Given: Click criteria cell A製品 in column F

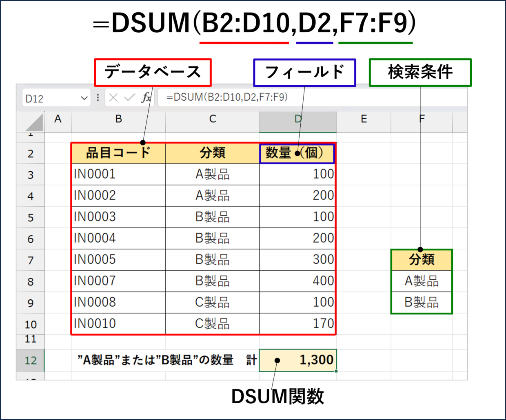Looking at the screenshot, I should point(422,281).
